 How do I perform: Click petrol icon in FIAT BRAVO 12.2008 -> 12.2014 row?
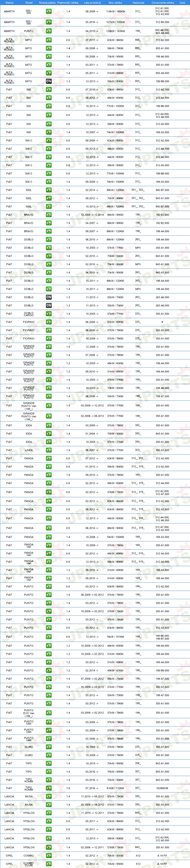[x=49, y=215]
